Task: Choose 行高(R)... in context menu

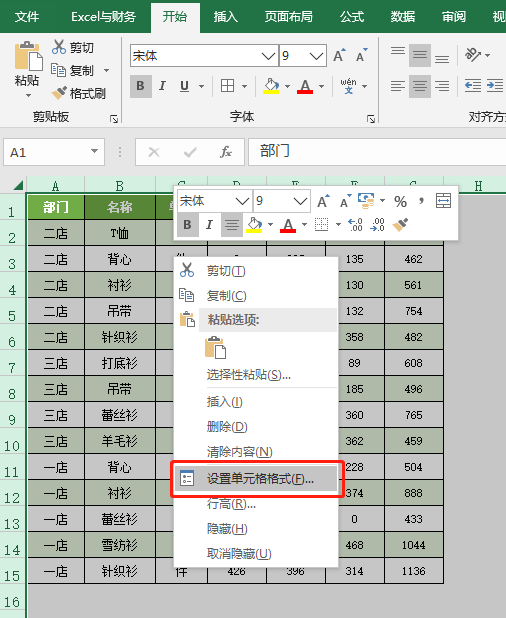Action: click(x=256, y=504)
